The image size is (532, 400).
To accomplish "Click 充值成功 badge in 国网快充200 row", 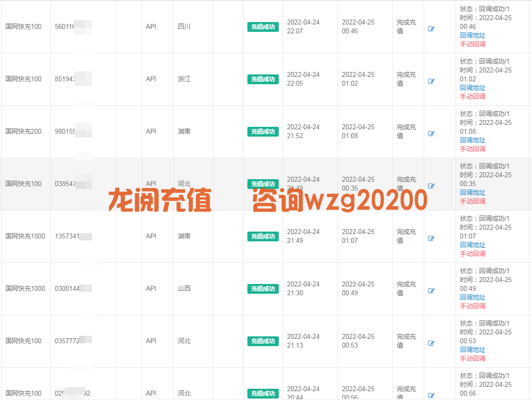I will (263, 132).
